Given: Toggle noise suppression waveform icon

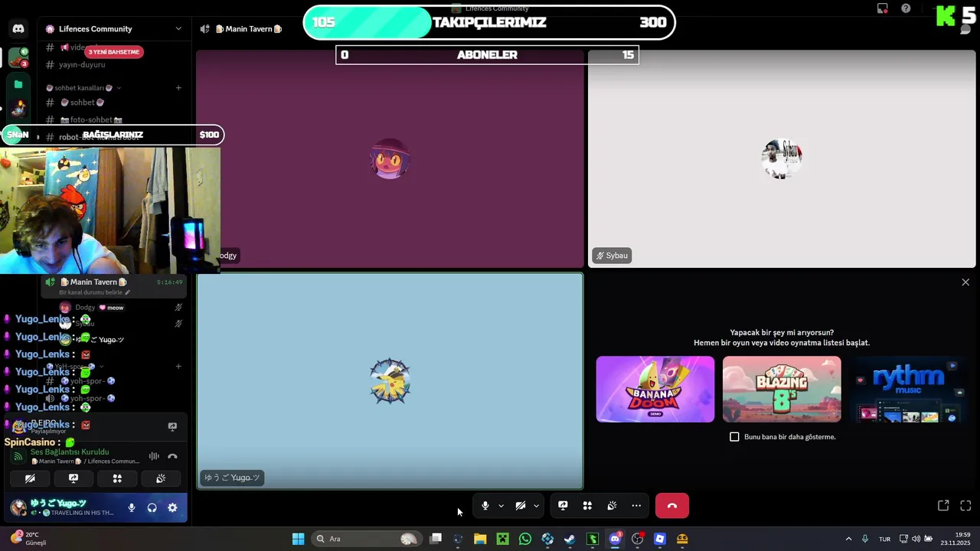Looking at the screenshot, I should [x=154, y=456].
